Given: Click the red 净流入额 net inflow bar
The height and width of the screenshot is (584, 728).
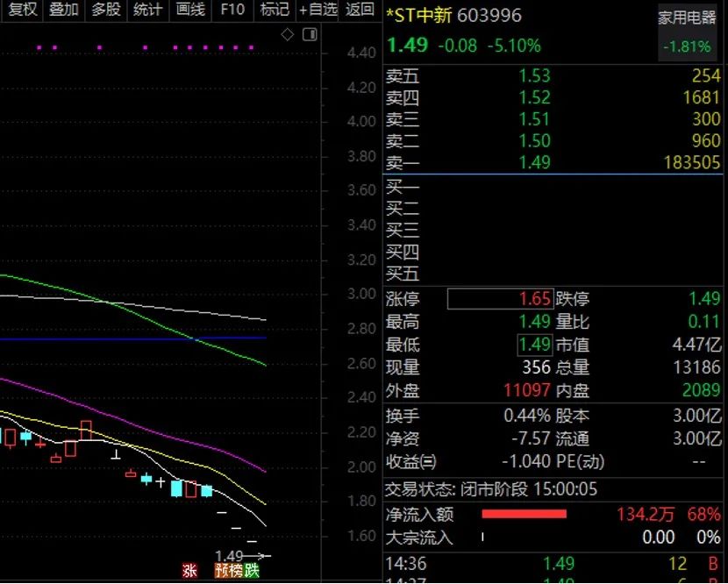Looking at the screenshot, I should pos(524,514).
